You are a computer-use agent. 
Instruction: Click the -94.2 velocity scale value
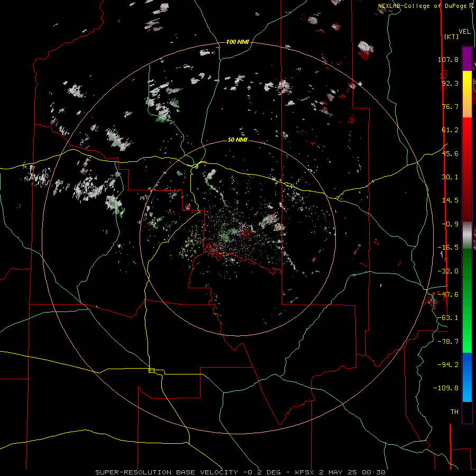point(448,365)
